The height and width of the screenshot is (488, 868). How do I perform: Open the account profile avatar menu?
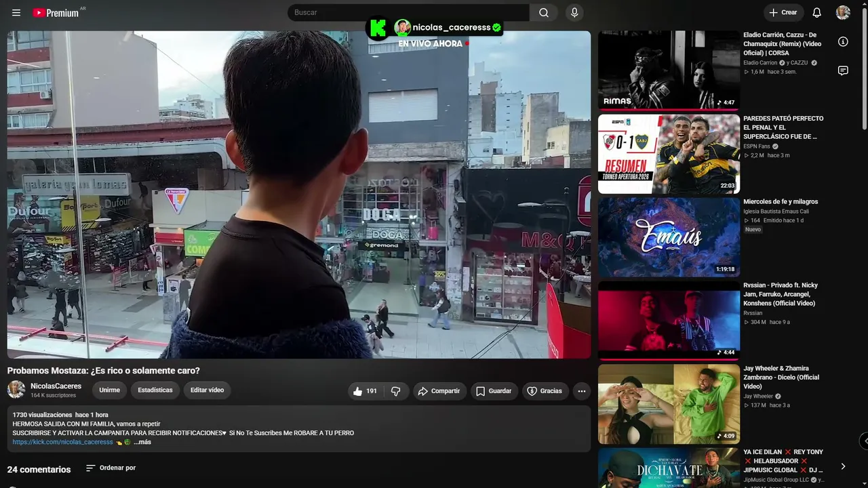[x=843, y=13]
